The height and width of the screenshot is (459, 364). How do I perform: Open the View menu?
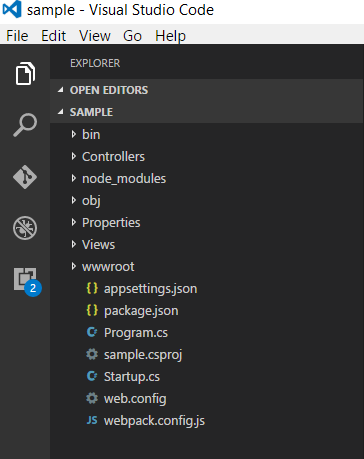click(x=95, y=35)
